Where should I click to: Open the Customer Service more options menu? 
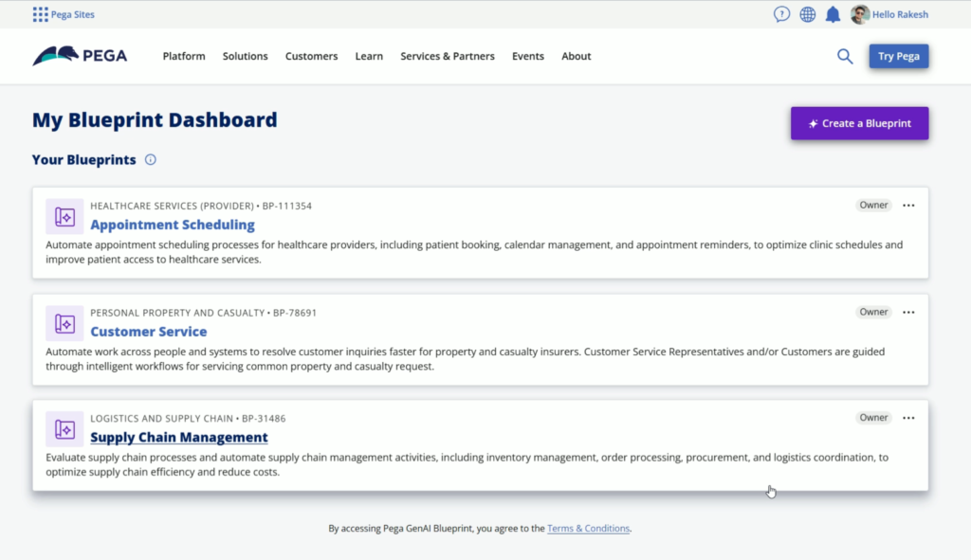pyautogui.click(x=908, y=312)
